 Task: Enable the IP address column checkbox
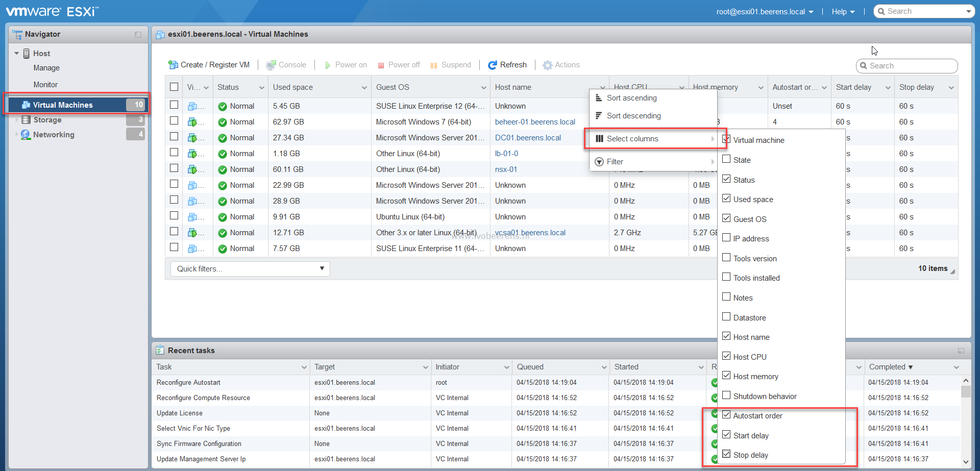[726, 237]
